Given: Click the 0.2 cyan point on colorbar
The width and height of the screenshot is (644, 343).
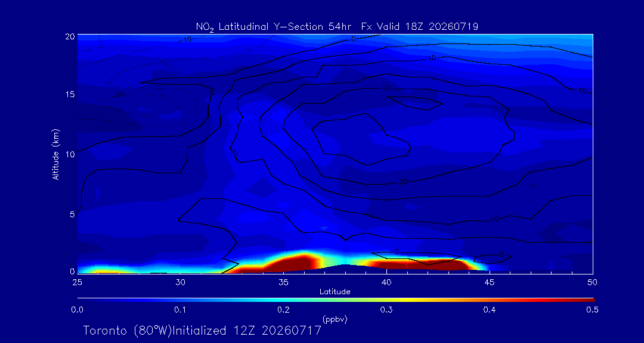Looking at the screenshot, I should (283, 300).
